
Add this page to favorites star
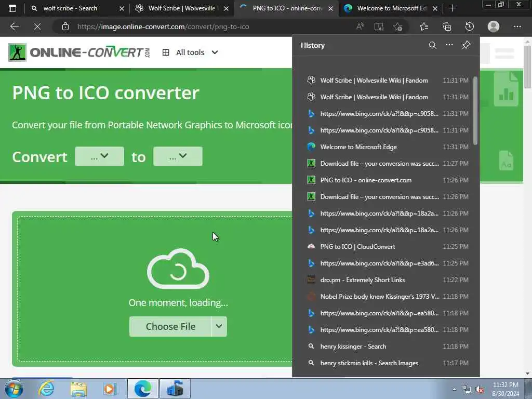[x=397, y=26]
